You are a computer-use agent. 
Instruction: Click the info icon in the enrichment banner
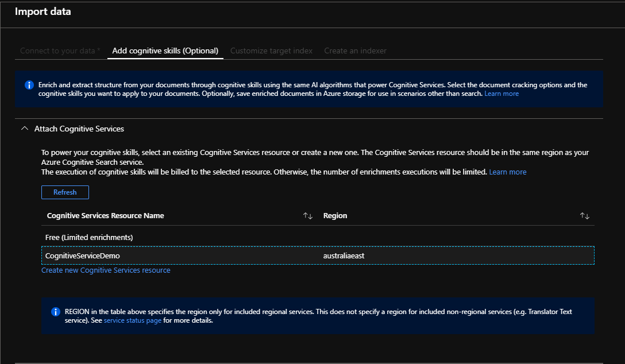point(29,85)
